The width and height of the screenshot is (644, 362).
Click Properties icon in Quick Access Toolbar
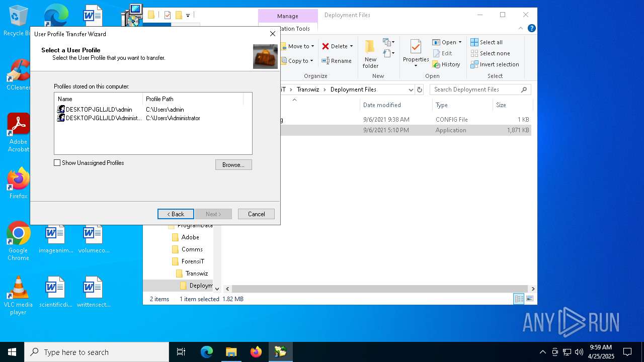tap(168, 15)
